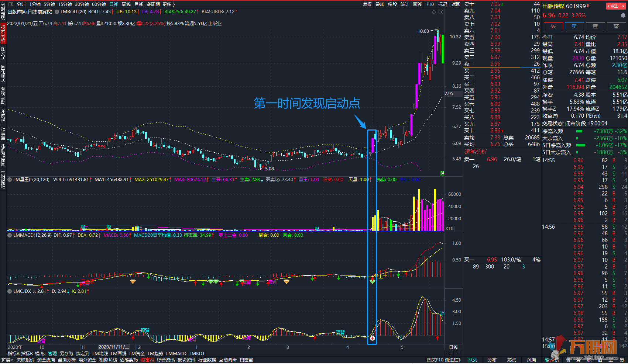The image size is (628, 364).
Task: Switch to the 队列 tab
Action: (x=473, y=360)
